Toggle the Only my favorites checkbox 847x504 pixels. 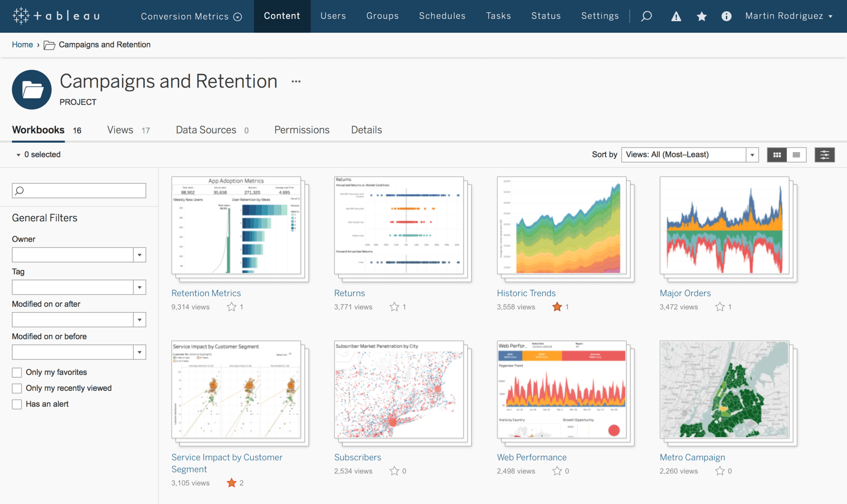(x=16, y=371)
